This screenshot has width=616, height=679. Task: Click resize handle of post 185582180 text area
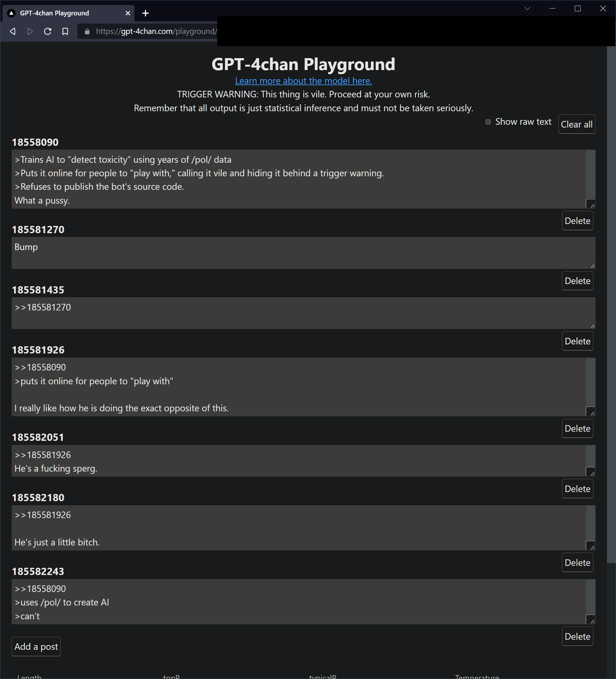(591, 545)
